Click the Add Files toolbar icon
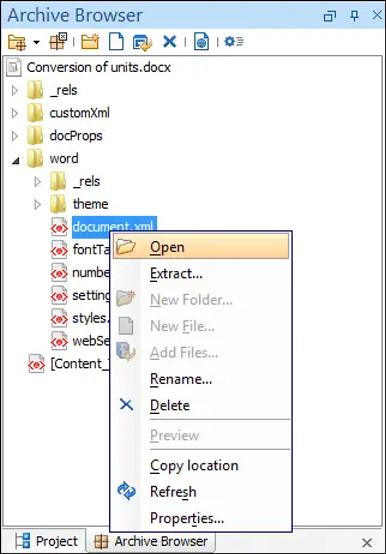 pos(142,42)
